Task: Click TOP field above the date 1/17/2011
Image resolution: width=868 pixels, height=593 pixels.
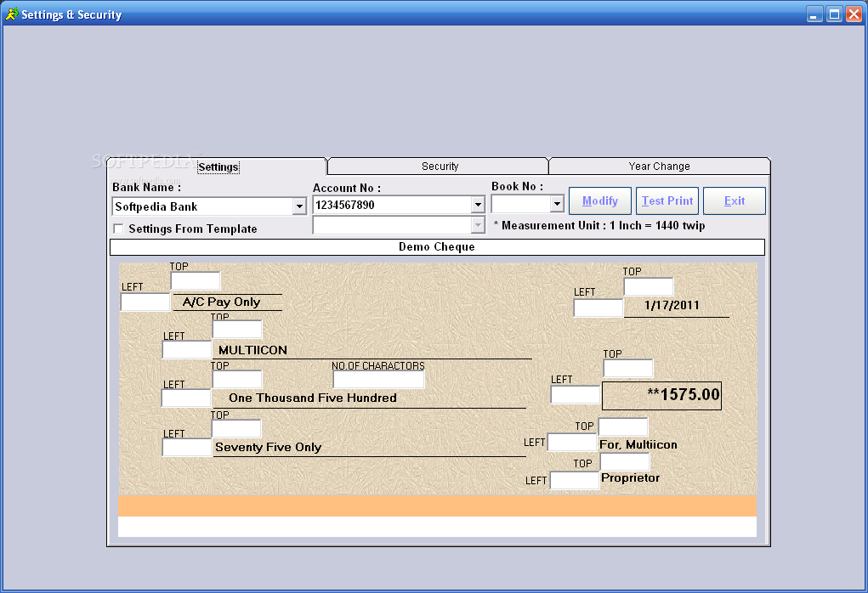Action: 648,286
